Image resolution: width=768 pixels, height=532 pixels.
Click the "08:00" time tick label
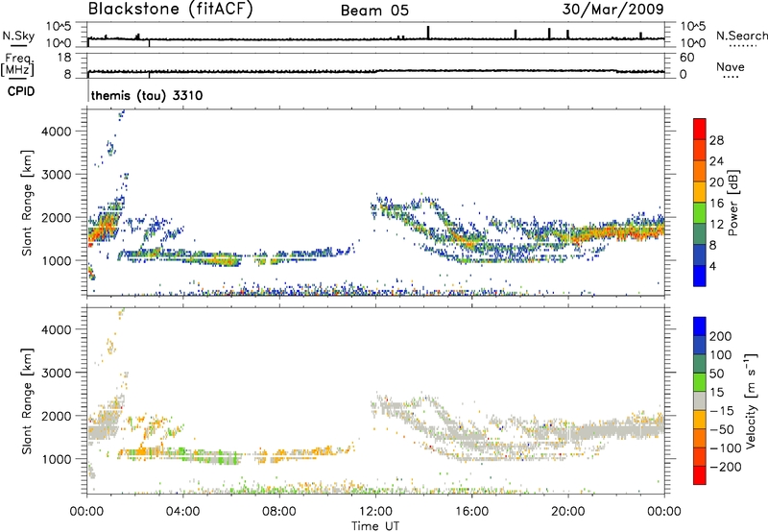[x=279, y=512]
